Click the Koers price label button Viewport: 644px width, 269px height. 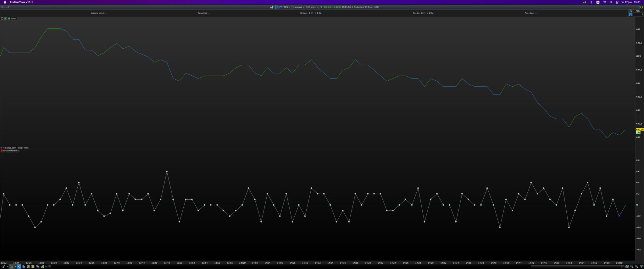(13, 19)
